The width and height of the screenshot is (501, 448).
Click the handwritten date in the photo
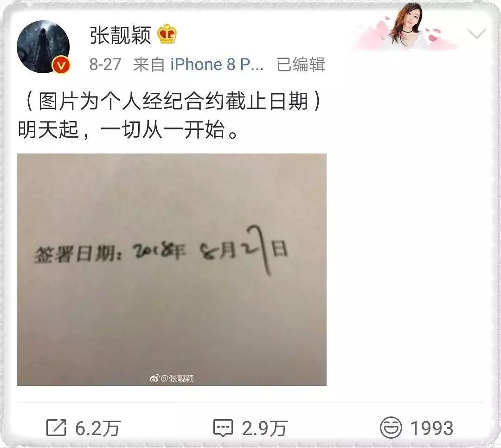211,250
